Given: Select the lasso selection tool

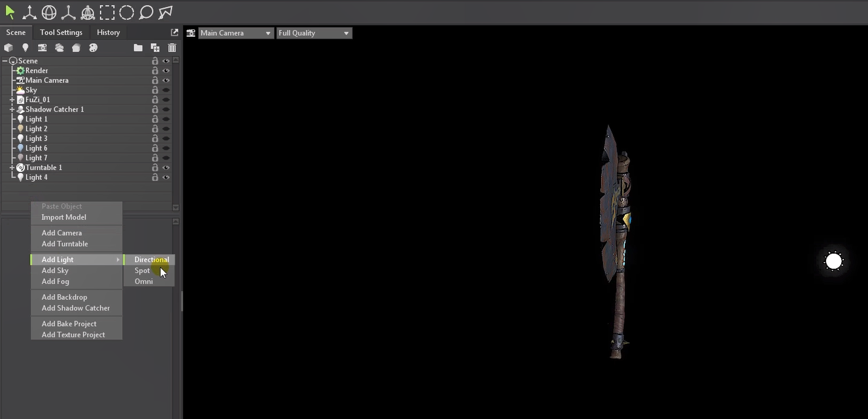Looking at the screenshot, I should pyautogui.click(x=146, y=11).
